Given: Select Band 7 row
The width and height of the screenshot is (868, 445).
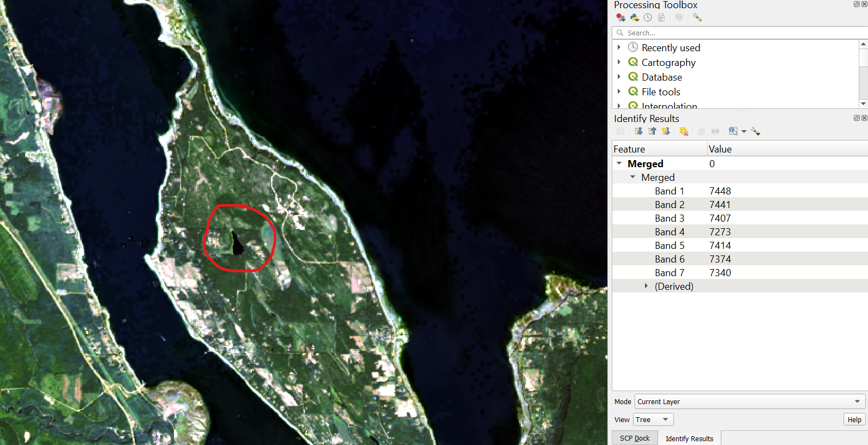Looking at the screenshot, I should coord(740,272).
